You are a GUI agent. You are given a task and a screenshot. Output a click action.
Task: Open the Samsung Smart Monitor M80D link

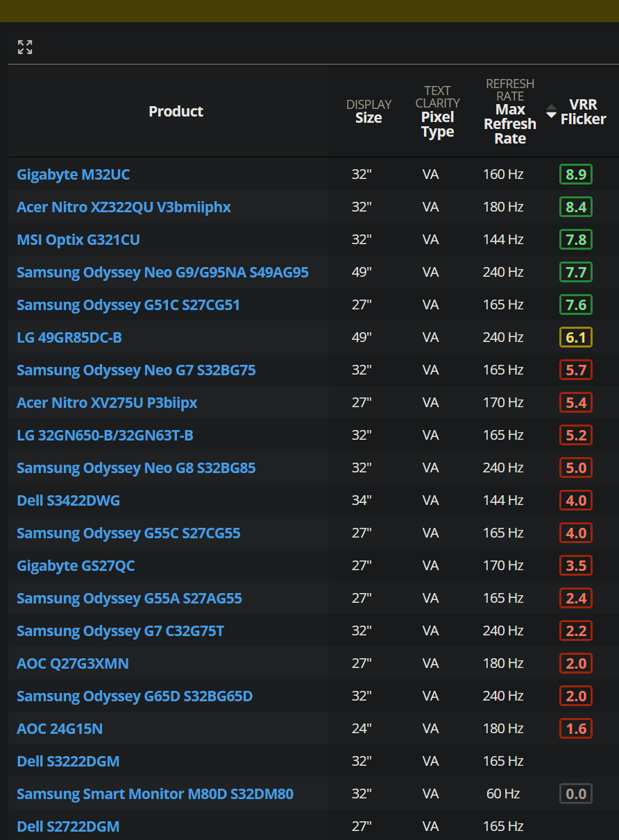155,794
